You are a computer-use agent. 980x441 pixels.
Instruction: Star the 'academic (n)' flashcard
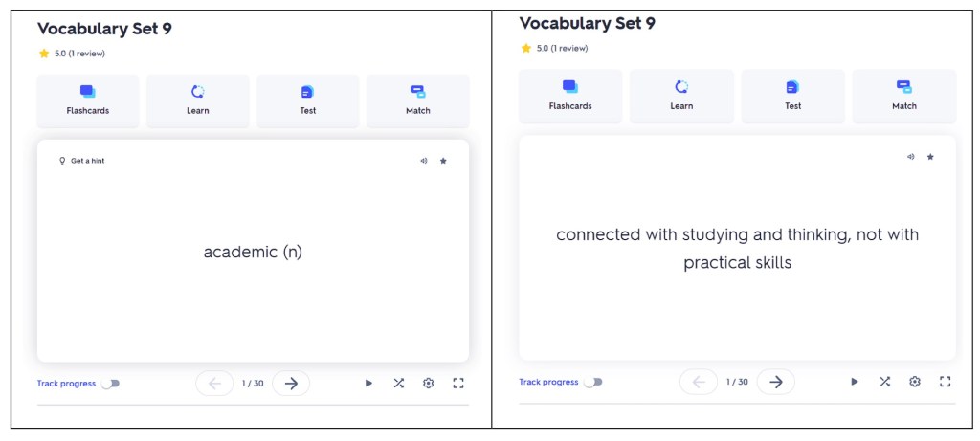(443, 161)
